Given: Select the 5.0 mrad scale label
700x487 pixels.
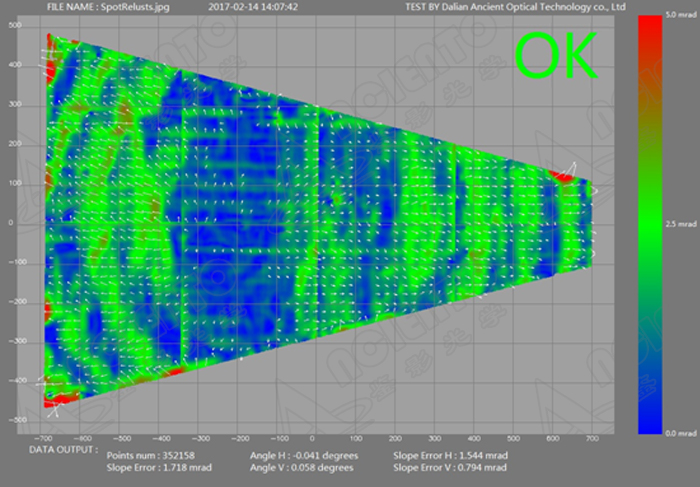Looking at the screenshot, I should 672,18.
